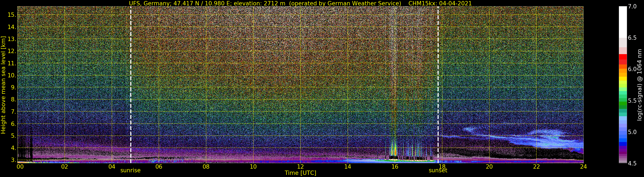The width and height of the screenshot is (644, 177).
Task: Click the colorbar value "6.0"
Action: pos(632,69)
